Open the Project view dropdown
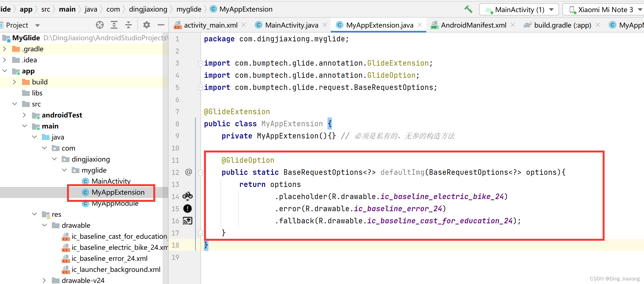This screenshot has height=284, width=644. coord(37,25)
